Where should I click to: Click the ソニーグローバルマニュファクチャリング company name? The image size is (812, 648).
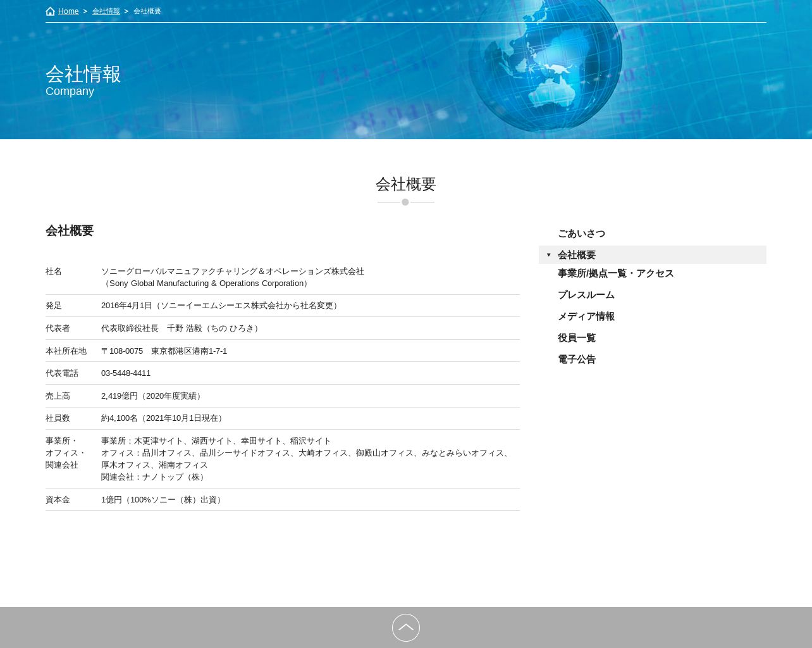tap(233, 271)
